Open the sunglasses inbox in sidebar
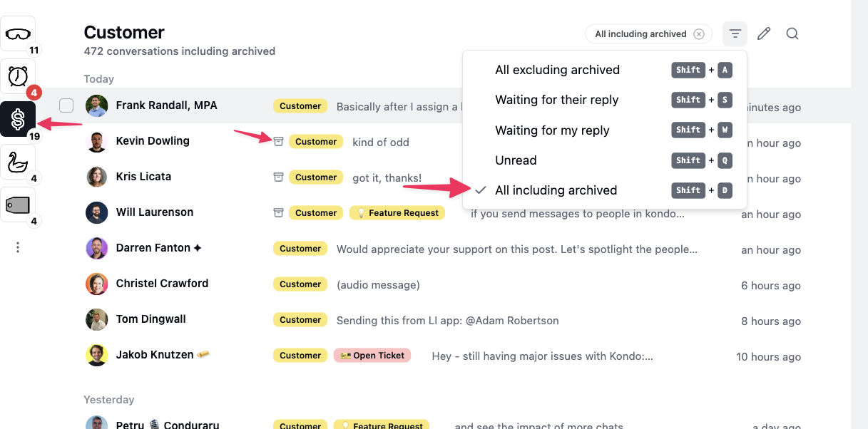Image resolution: width=868 pixels, height=429 pixels. click(x=18, y=33)
